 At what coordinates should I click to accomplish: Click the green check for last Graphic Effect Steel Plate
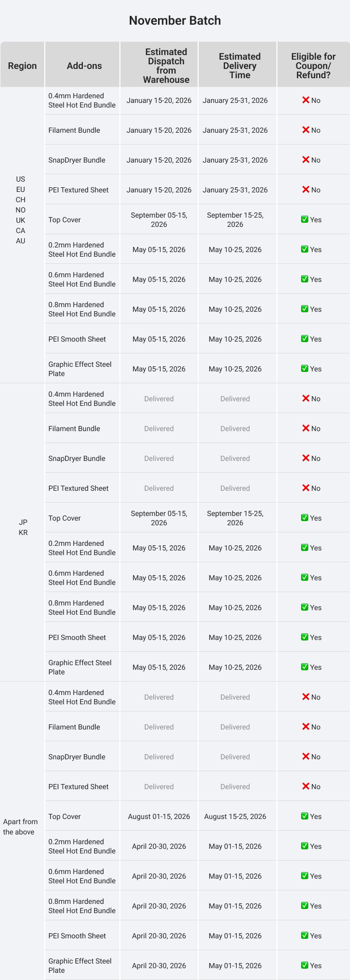point(305,966)
